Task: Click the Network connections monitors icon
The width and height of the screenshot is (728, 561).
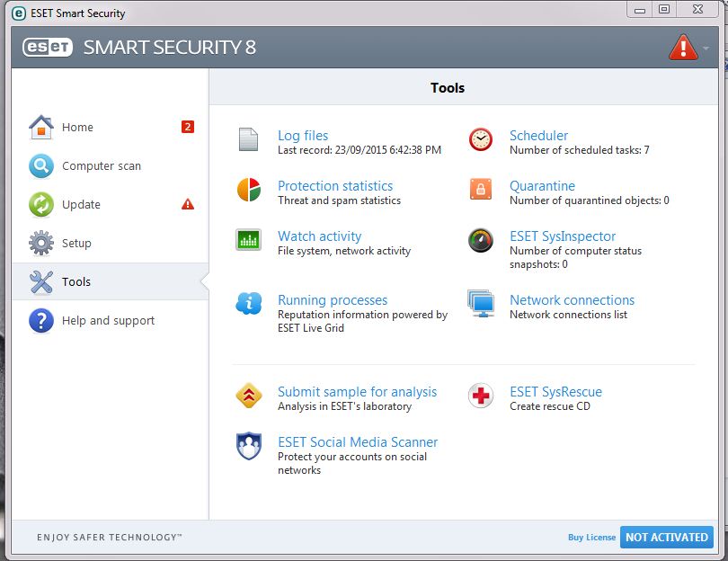Action: pyautogui.click(x=481, y=304)
